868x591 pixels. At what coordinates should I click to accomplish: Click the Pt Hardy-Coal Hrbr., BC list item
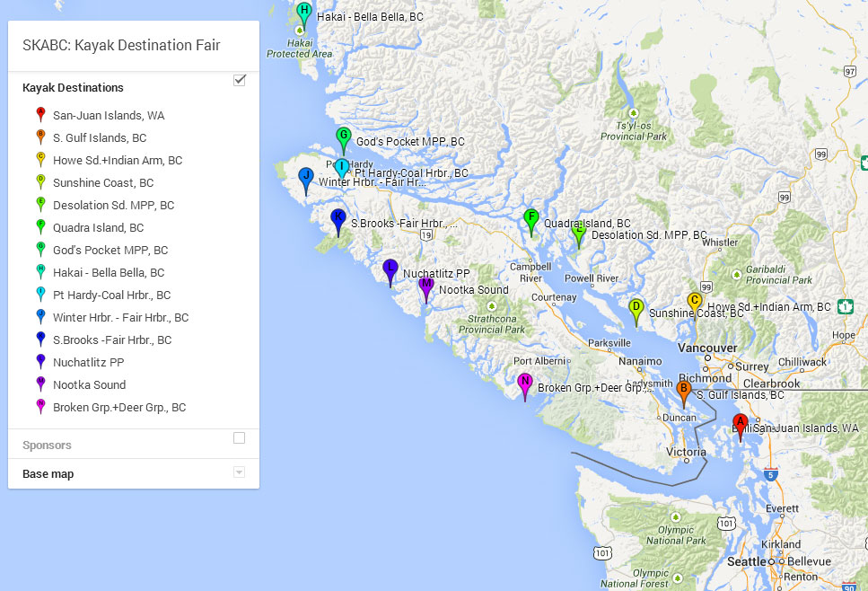(x=111, y=295)
